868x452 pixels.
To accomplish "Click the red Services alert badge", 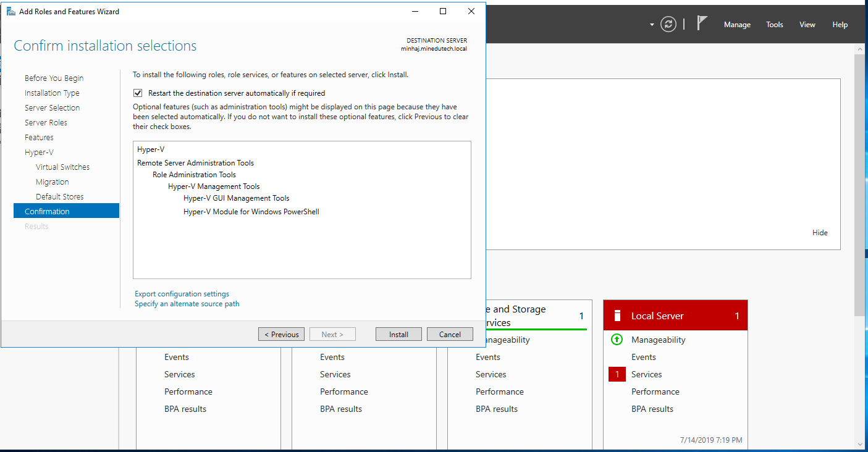I will (x=617, y=374).
